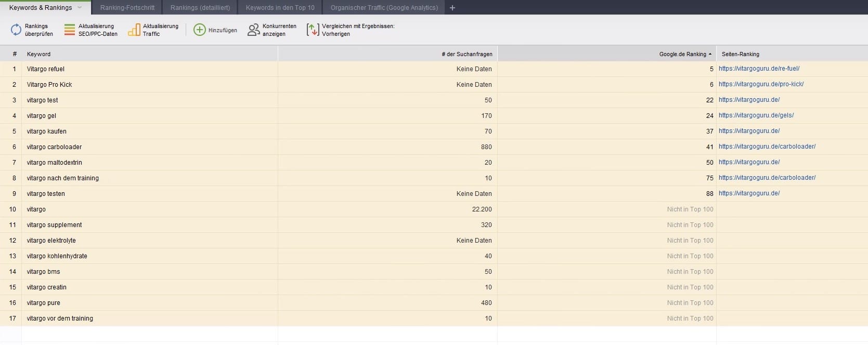The height and width of the screenshot is (345, 868).
Task: Switch to the Ranking-Fortschritt tab
Action: click(127, 8)
